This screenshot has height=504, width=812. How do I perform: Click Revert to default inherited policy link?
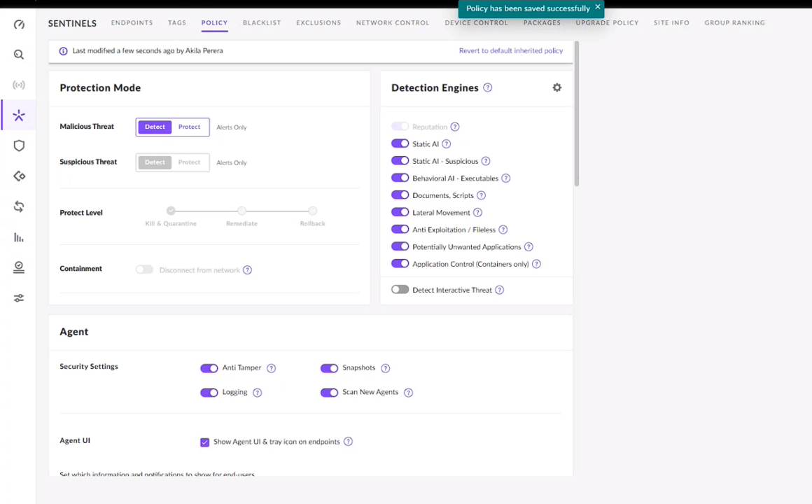pyautogui.click(x=511, y=50)
